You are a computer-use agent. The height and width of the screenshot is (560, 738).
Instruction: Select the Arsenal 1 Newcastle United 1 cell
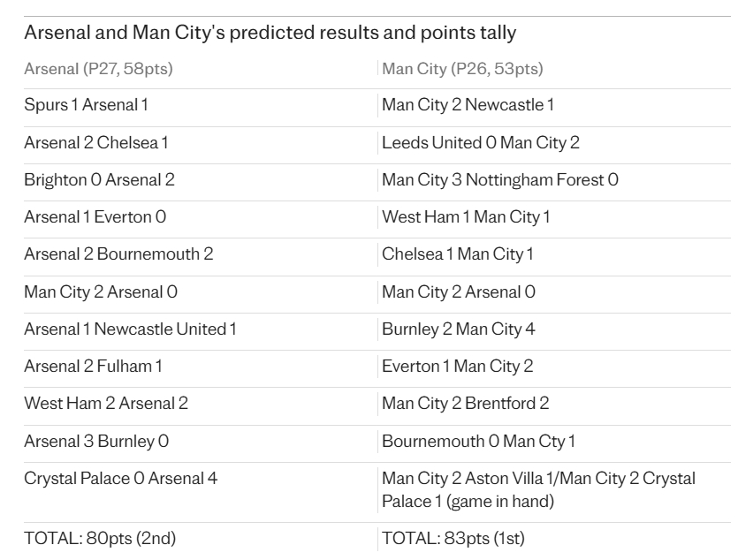click(130, 329)
